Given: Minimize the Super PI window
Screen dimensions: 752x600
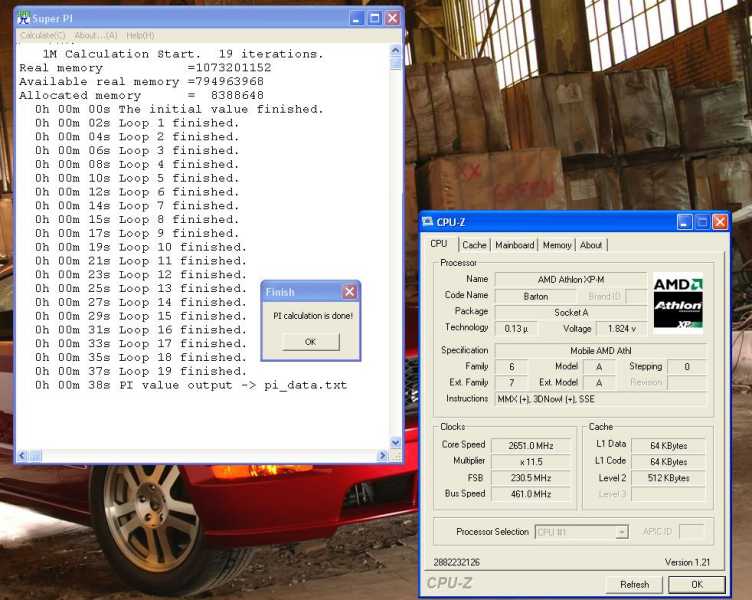Looking at the screenshot, I should tap(356, 18).
